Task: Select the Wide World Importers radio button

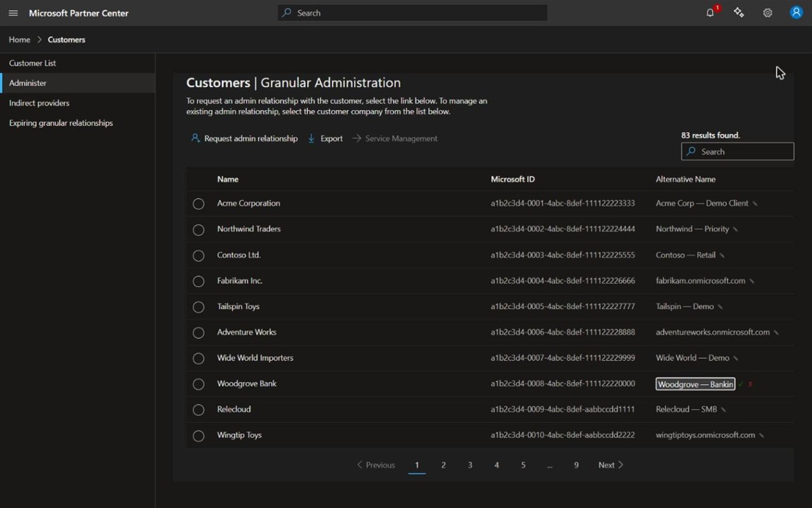Action: [x=199, y=358]
